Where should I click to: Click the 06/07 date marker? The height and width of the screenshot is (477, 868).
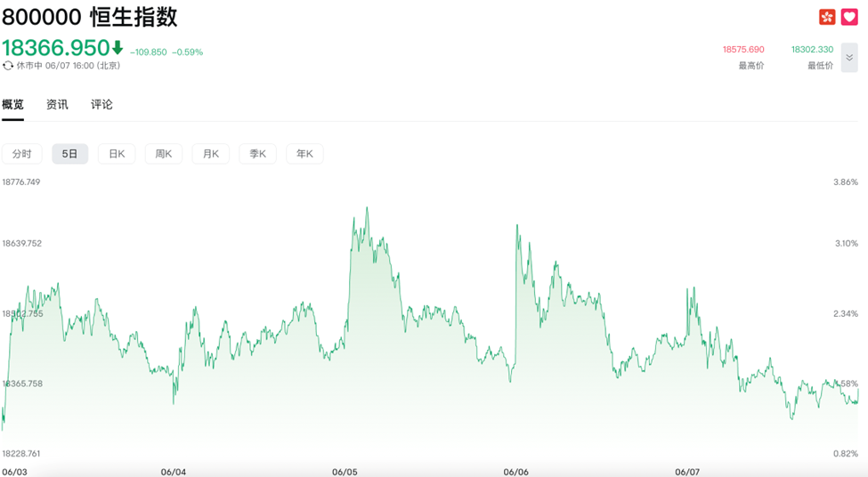tap(687, 472)
